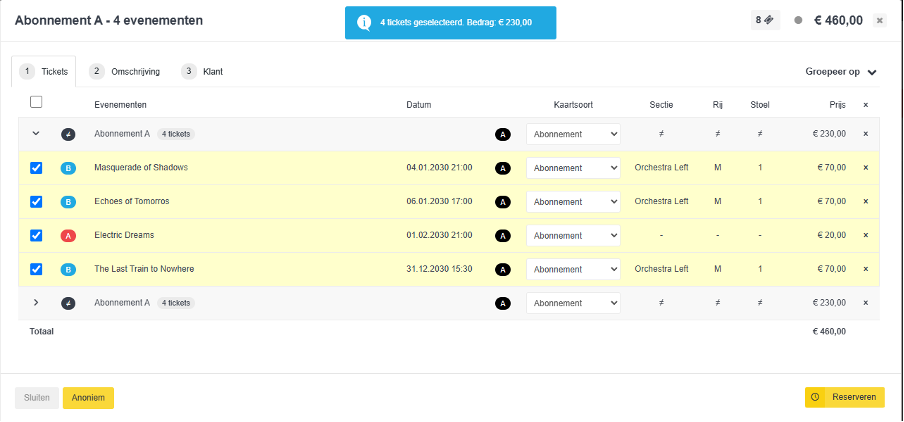Viewport: 904px width, 422px height.
Task: Remove Echoes of Tomorros ticket with its × icon
Action: pyautogui.click(x=865, y=201)
